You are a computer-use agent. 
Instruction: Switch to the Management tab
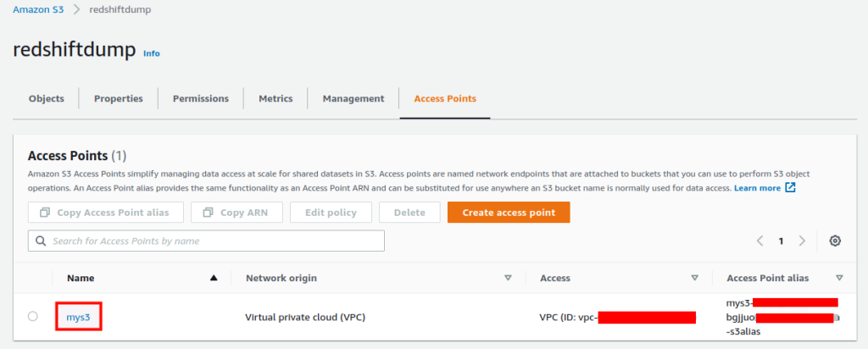tap(353, 98)
